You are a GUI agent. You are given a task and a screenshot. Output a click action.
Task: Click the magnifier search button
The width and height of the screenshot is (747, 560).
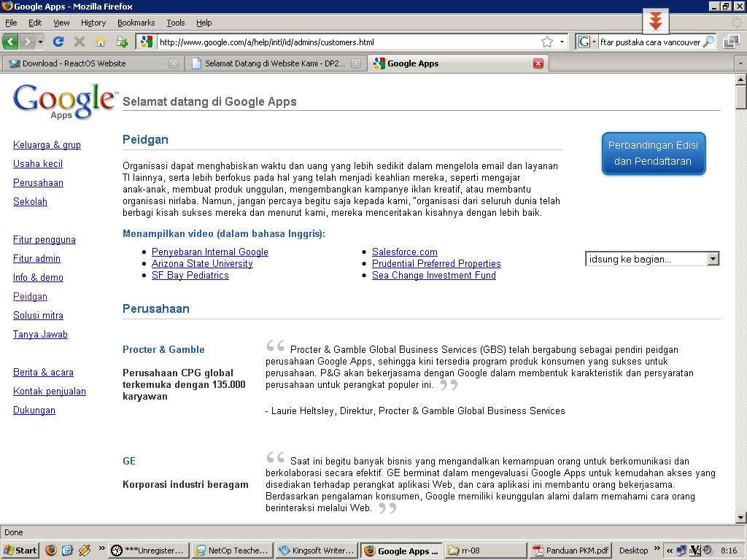point(708,42)
